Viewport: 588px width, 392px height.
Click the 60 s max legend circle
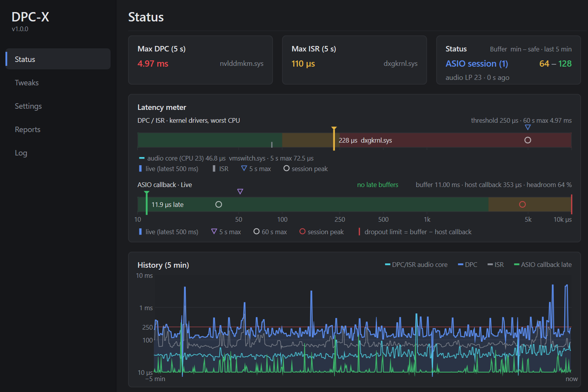[x=257, y=231]
